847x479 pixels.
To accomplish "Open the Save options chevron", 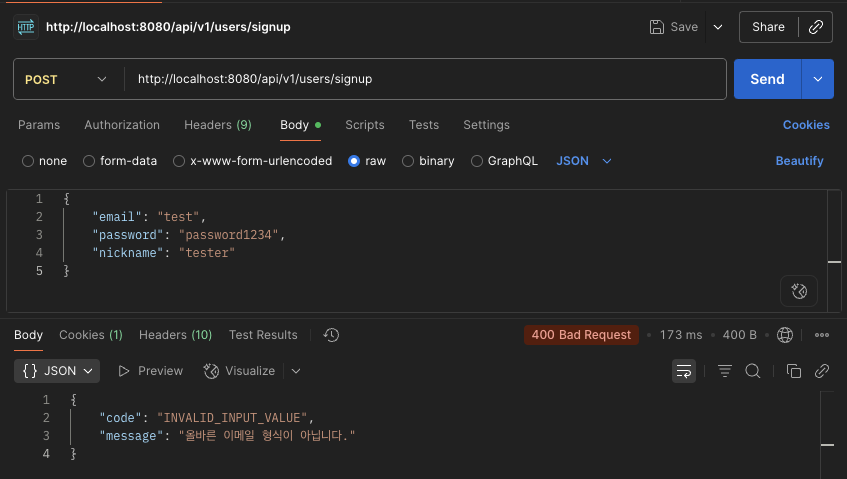I will click(x=718, y=27).
